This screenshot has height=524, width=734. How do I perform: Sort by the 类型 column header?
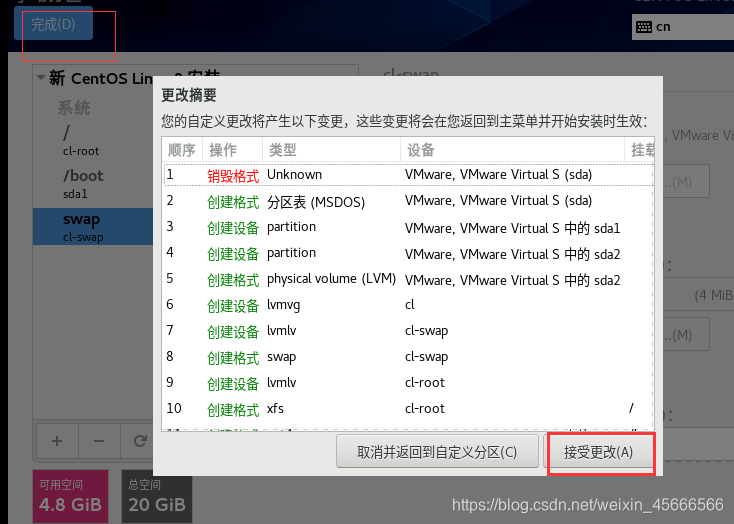[x=331, y=150]
